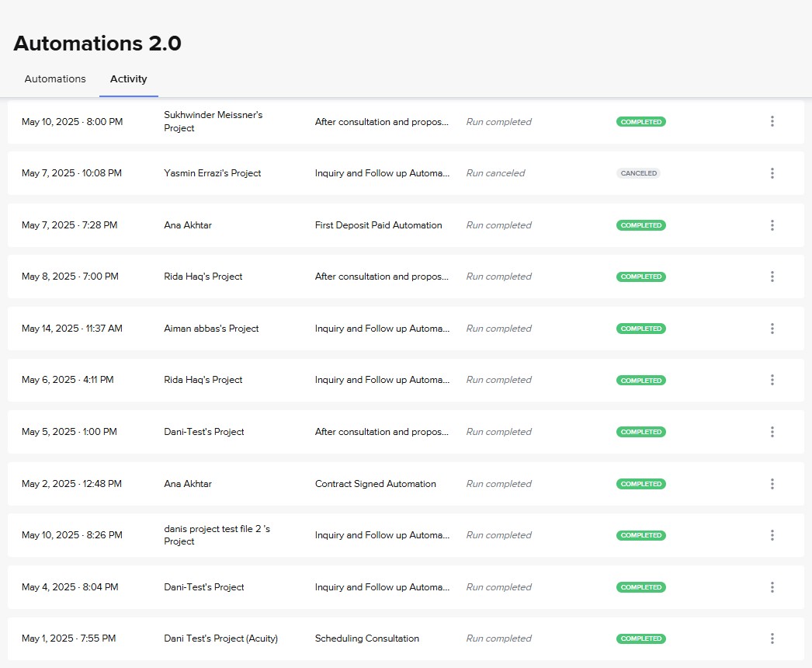This screenshot has width=812, height=668.
Task: Click the May 14, 2025 11:37 AM timestamp
Action: point(71,329)
